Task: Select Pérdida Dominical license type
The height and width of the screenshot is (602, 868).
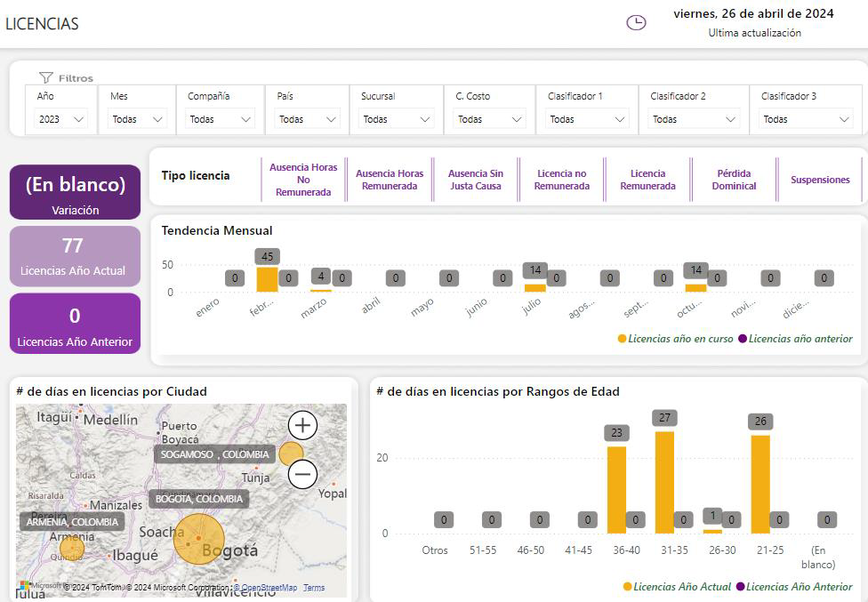Action: point(734,180)
